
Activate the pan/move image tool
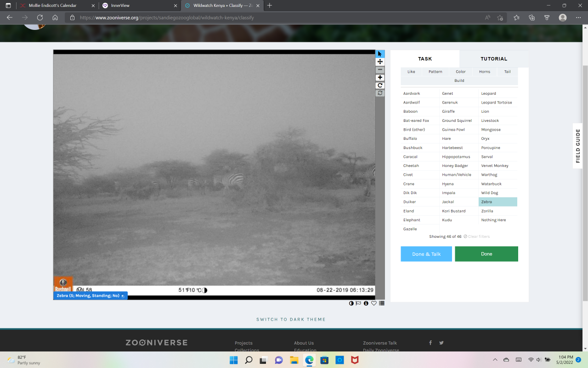380,62
